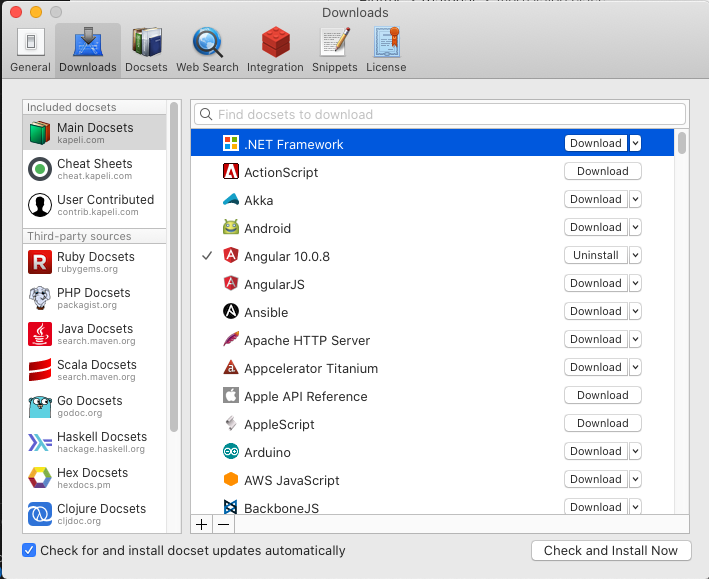Viewport: 709px width, 579px height.
Task: Open version dropdown for Android
Action: (635, 227)
